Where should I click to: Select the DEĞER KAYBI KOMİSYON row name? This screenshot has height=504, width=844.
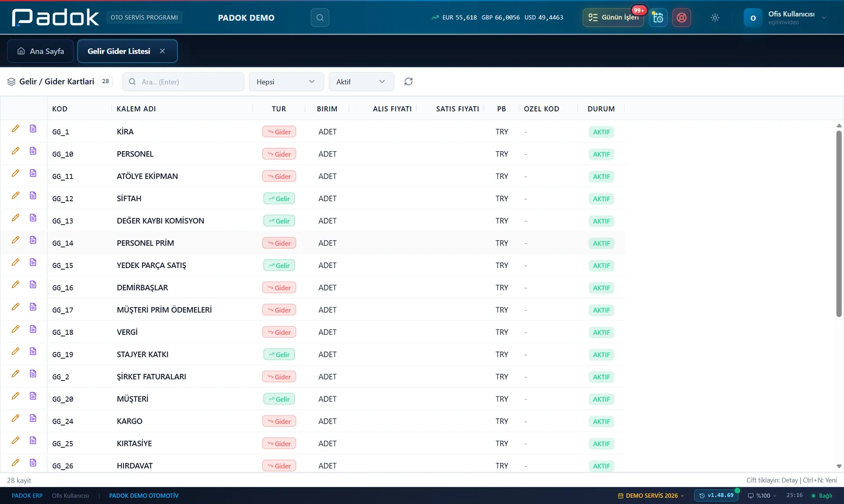tap(160, 221)
